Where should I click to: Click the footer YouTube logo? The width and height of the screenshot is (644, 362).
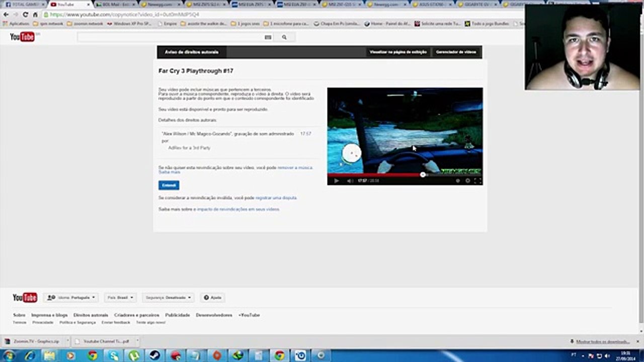pyautogui.click(x=25, y=298)
